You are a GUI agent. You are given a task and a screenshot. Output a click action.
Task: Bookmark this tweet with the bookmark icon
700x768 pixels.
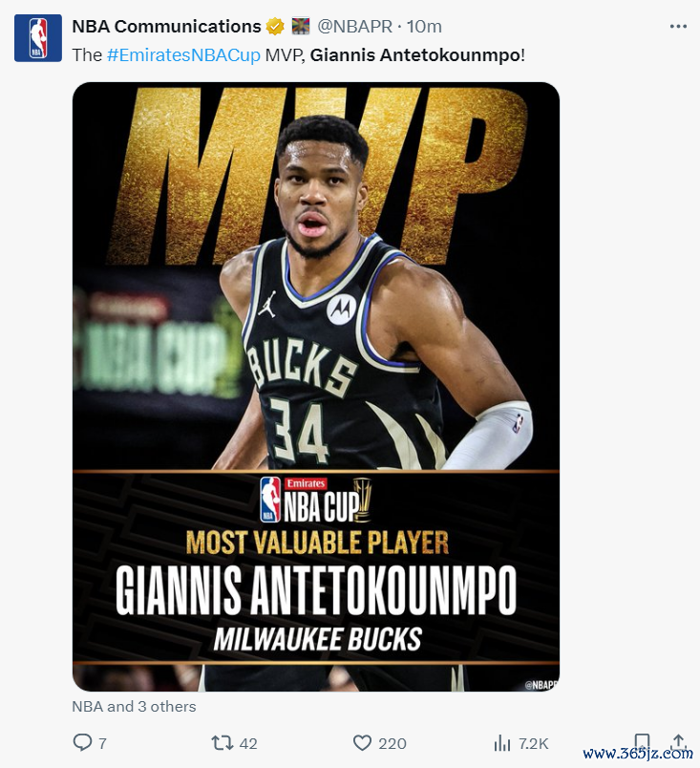click(642, 742)
